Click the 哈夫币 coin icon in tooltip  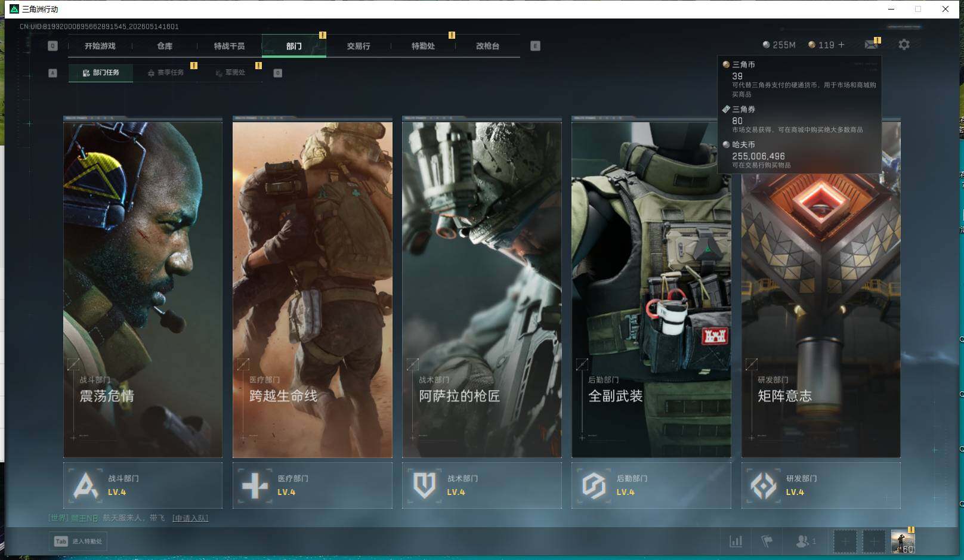(x=726, y=144)
